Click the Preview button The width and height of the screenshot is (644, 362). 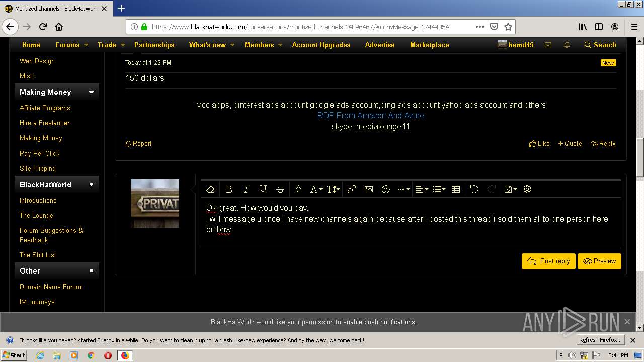599,261
